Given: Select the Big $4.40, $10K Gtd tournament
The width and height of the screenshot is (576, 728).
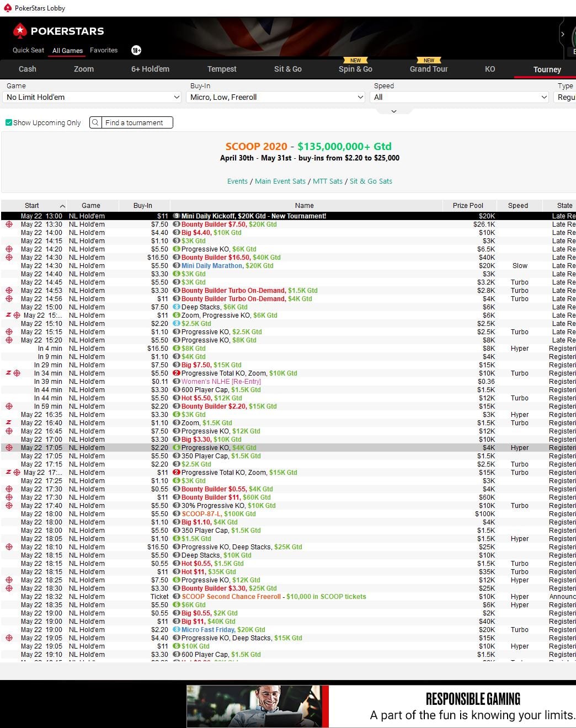Looking at the screenshot, I should point(288,233).
